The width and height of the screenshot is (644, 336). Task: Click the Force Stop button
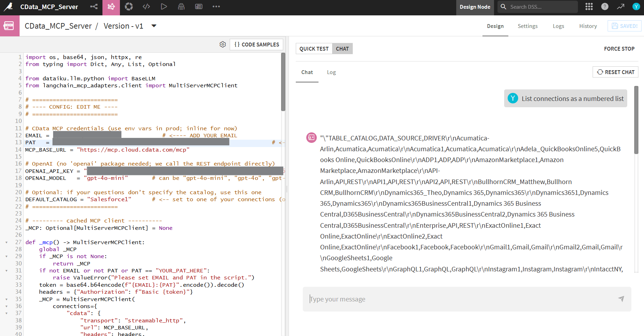pyautogui.click(x=619, y=49)
